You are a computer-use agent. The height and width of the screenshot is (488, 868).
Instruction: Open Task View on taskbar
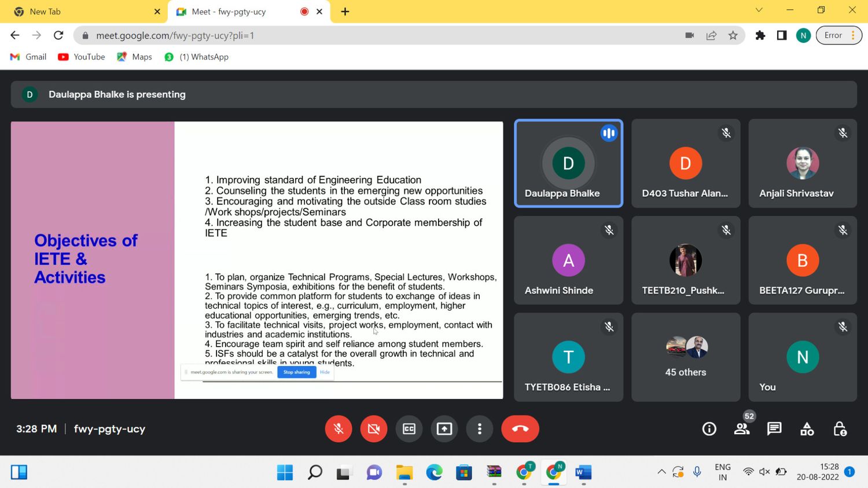tap(344, 472)
